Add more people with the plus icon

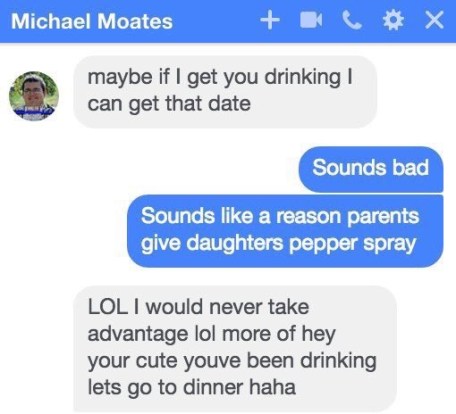click(270, 20)
